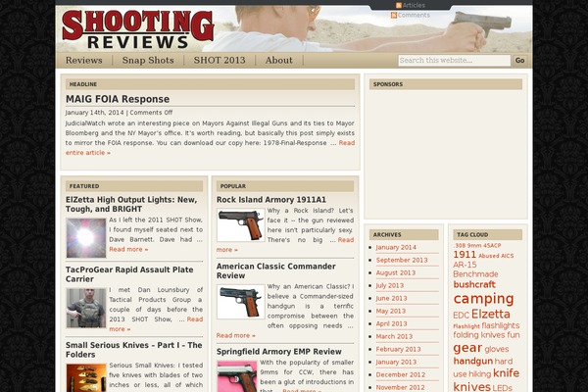Click the Articles RSS feed icon

(x=399, y=5)
